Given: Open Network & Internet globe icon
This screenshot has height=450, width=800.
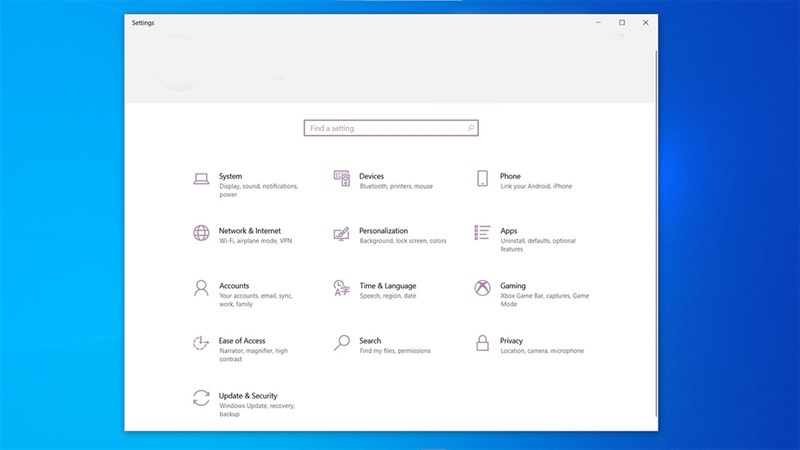Looking at the screenshot, I should click(201, 233).
